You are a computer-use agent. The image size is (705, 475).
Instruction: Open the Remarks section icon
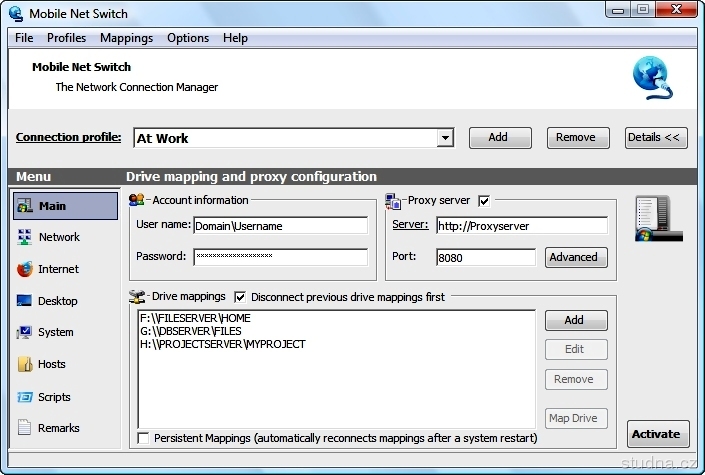pos(24,427)
